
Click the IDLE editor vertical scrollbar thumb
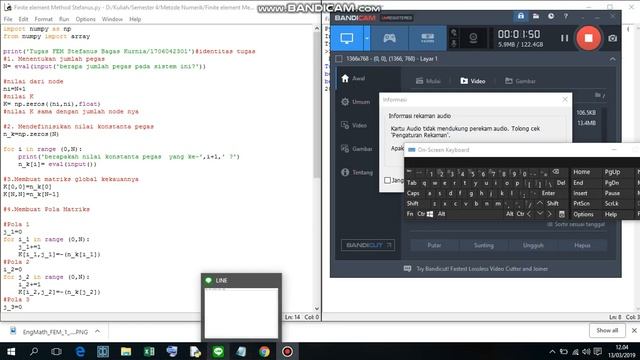(317, 104)
